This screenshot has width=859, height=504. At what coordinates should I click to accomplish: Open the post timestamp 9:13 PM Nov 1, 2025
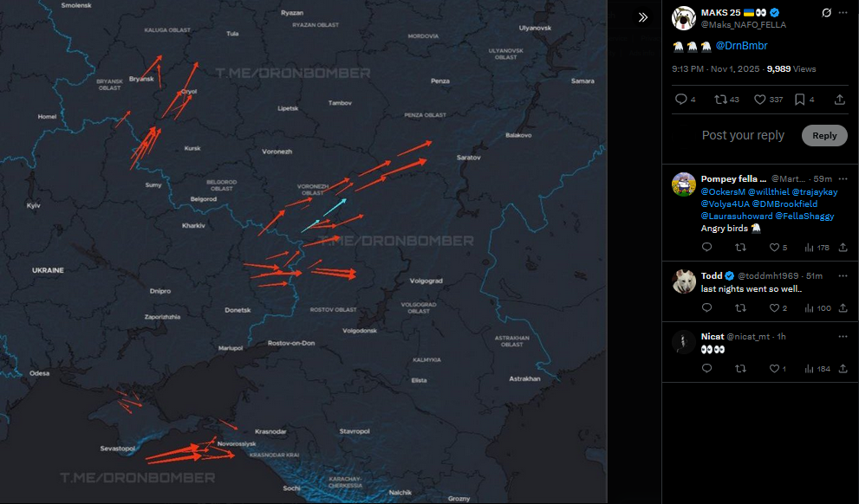715,69
